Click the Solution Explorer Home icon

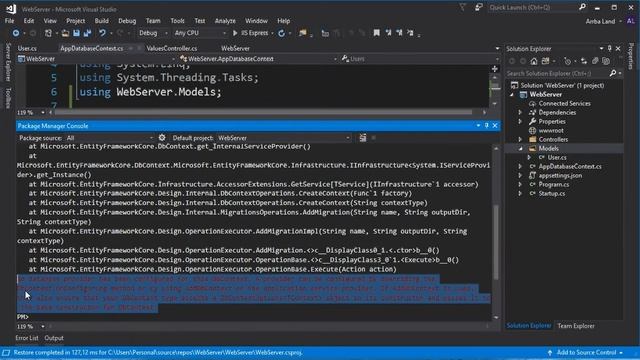[x=534, y=61]
